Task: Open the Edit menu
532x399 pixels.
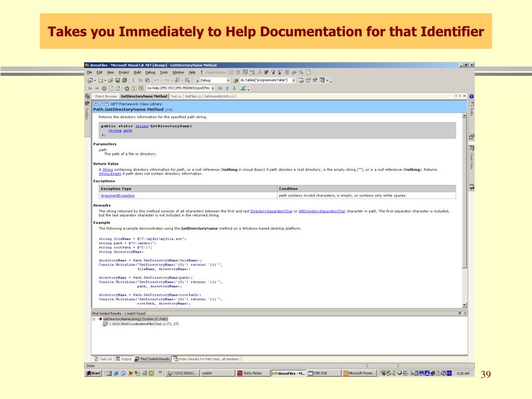Action: 99,72
